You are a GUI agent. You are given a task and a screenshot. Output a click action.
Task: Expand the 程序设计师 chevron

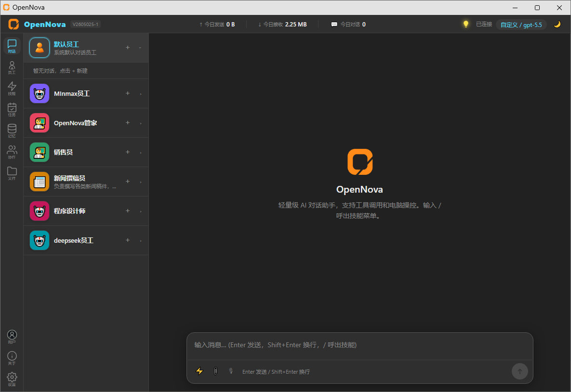click(141, 211)
